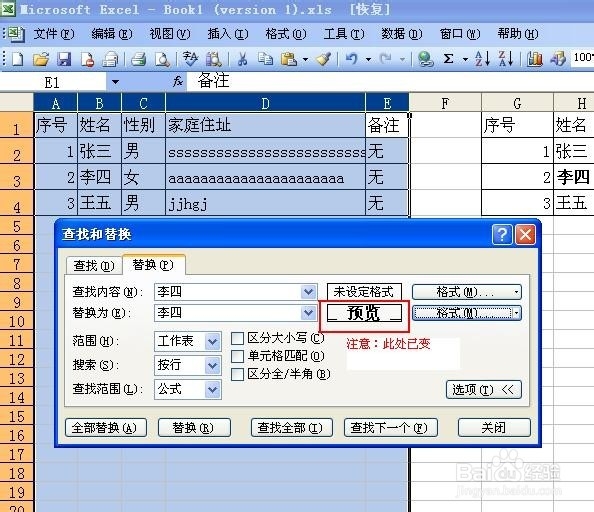Save the workbook with the floppy disk icon
Viewport: 594px width, 512px height.
64,59
